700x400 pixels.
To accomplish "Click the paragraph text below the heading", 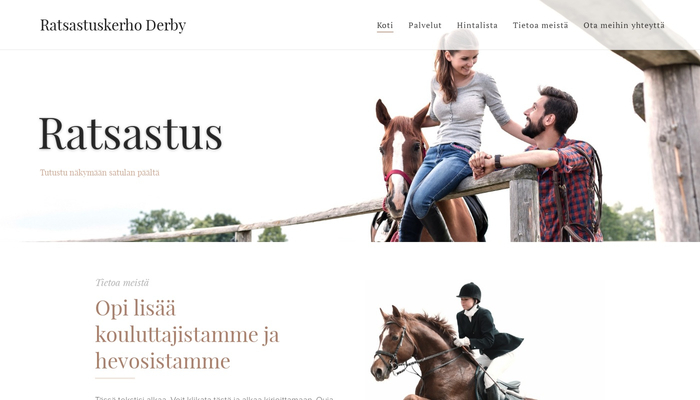I will click(214, 397).
